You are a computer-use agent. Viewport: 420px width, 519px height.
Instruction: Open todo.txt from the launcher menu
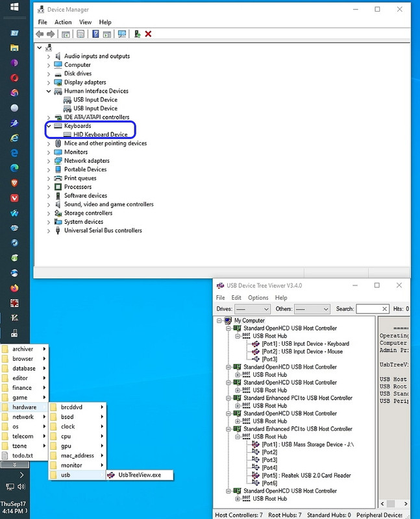click(23, 456)
